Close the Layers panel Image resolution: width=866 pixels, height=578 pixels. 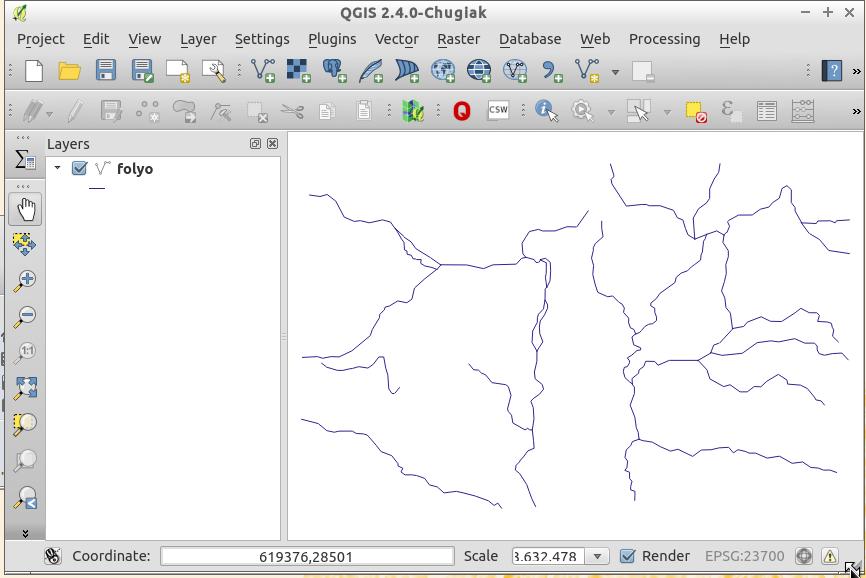coord(272,144)
